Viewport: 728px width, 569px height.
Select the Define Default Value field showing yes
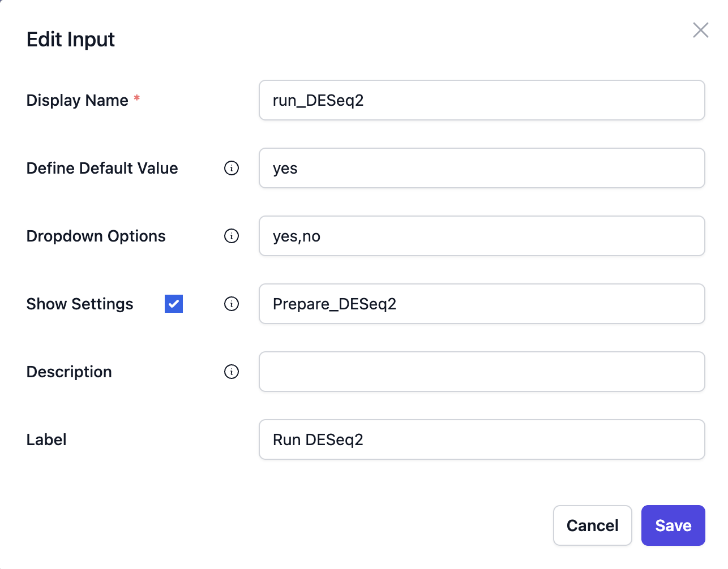[481, 168]
